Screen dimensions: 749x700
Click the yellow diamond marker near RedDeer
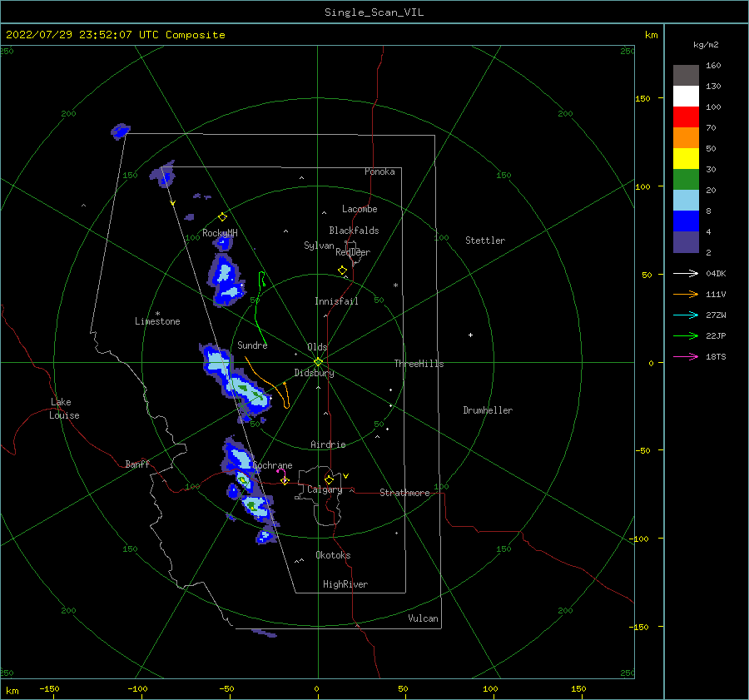coord(342,271)
